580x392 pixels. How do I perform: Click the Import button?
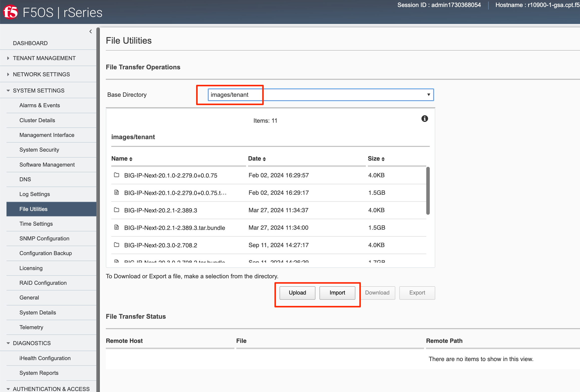tap(337, 293)
